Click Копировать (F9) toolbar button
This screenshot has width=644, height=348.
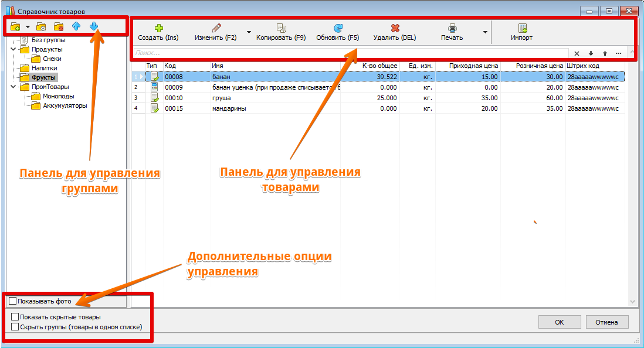coord(281,32)
